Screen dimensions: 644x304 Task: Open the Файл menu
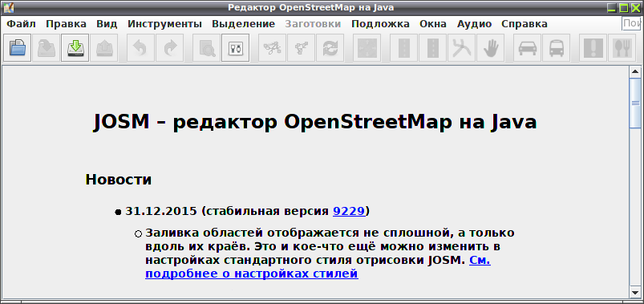click(22, 24)
